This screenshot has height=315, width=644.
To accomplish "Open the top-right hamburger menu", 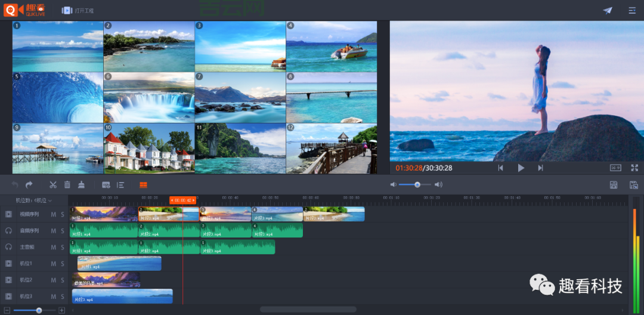I will (x=632, y=10).
